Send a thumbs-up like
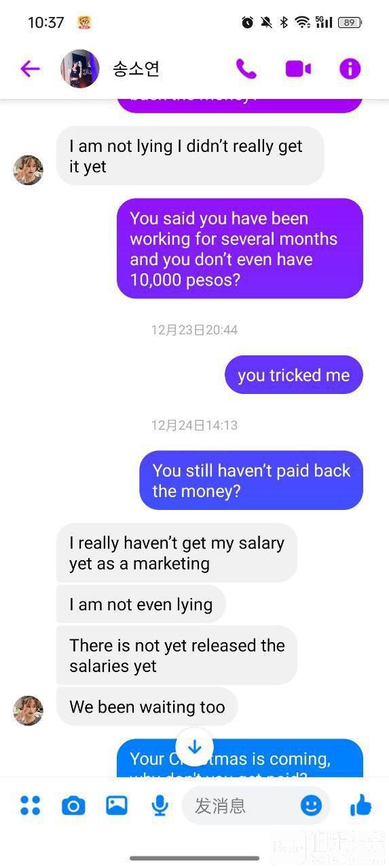The image size is (389, 868). tap(360, 804)
